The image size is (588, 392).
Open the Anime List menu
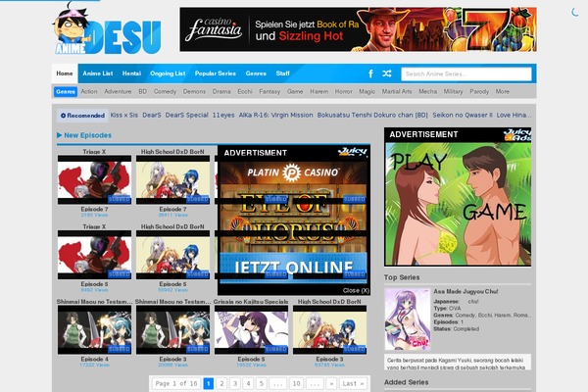click(97, 73)
